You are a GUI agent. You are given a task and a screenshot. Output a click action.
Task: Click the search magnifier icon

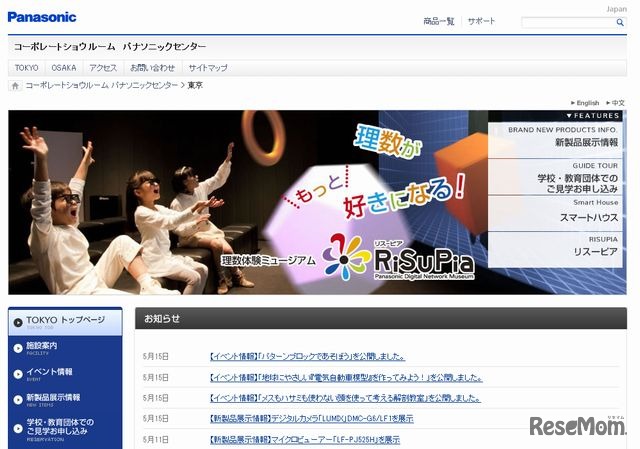[x=620, y=22]
